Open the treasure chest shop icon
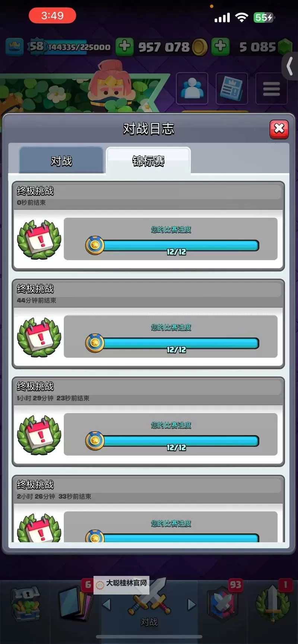Screen dimensions: 298x644 click(25, 604)
